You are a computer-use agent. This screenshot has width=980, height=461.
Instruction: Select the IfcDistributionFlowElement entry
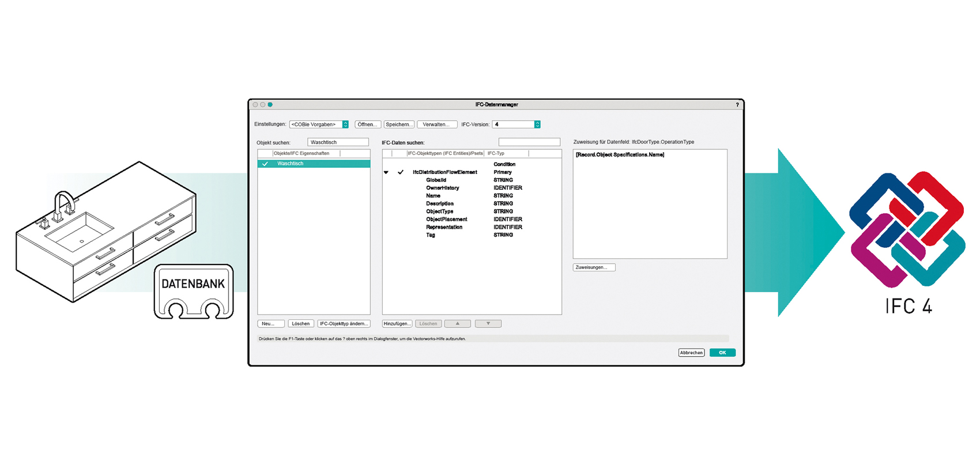[445, 172]
